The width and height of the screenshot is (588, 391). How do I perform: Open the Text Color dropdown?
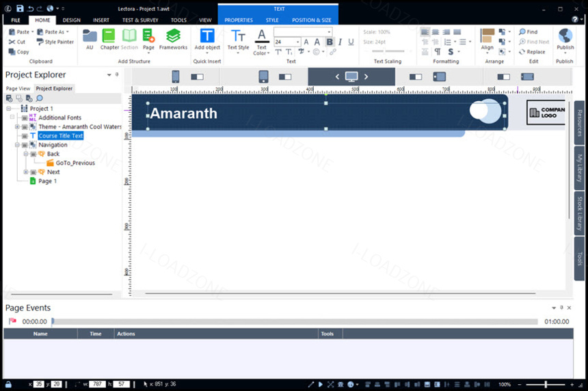269,53
